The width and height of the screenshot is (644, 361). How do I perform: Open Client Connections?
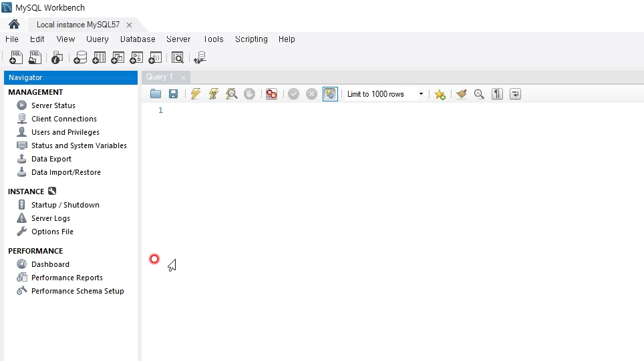pos(64,119)
